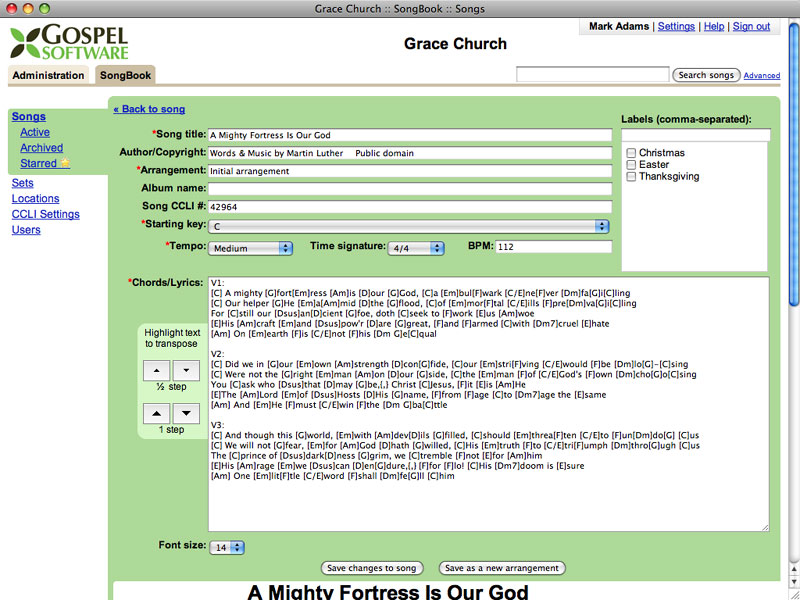Show Active songs
800x600 pixels.
click(x=35, y=132)
